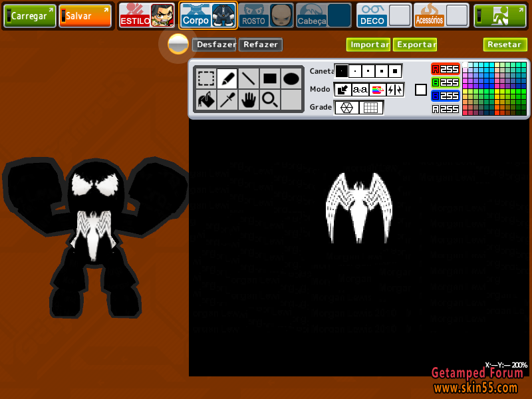Click the black Venom character 3D preview

[x=96, y=237]
